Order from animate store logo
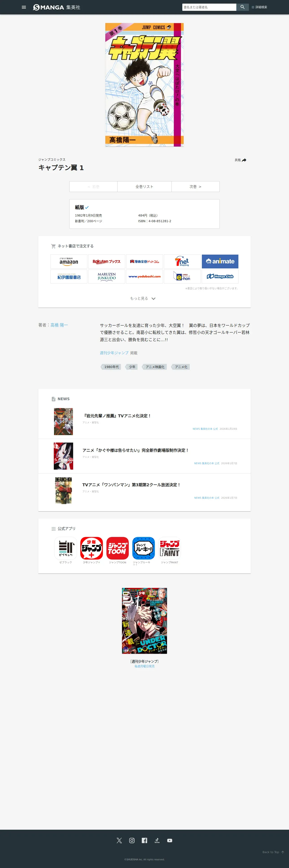 tap(220, 261)
